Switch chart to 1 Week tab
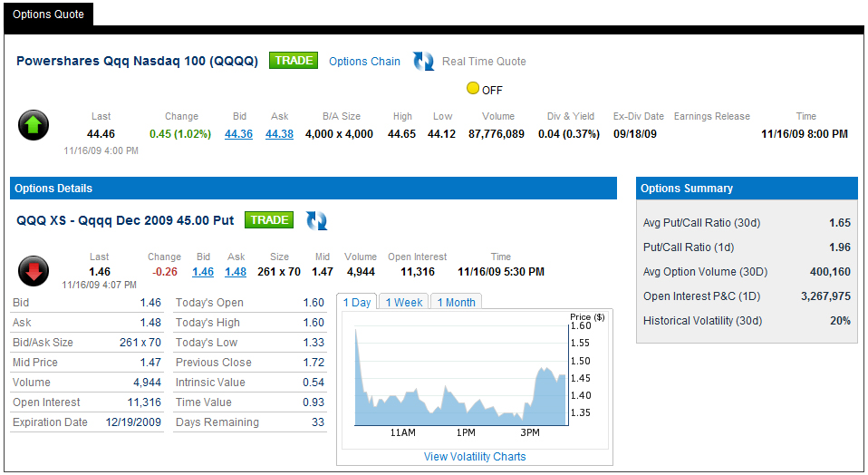Image resolution: width=868 pixels, height=475 pixels. (x=404, y=303)
